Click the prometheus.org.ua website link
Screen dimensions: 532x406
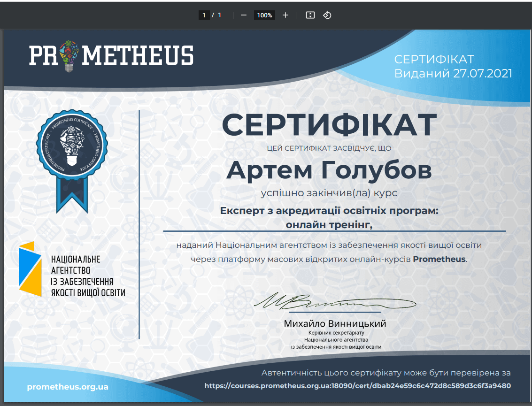click(x=68, y=387)
